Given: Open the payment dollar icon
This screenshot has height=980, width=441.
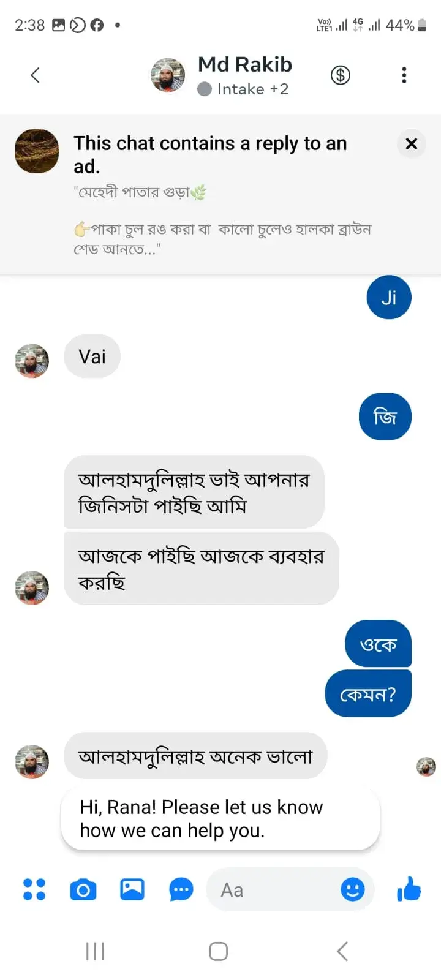Looking at the screenshot, I should (340, 75).
